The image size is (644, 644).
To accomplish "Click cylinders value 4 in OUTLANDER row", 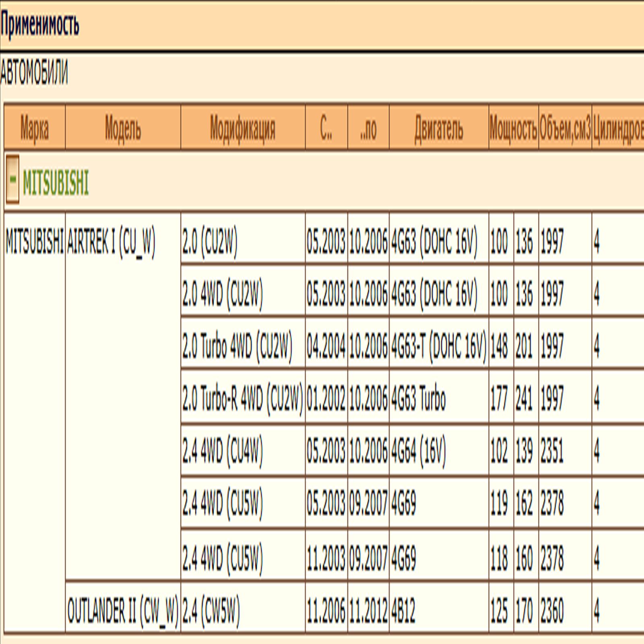I will (597, 611).
